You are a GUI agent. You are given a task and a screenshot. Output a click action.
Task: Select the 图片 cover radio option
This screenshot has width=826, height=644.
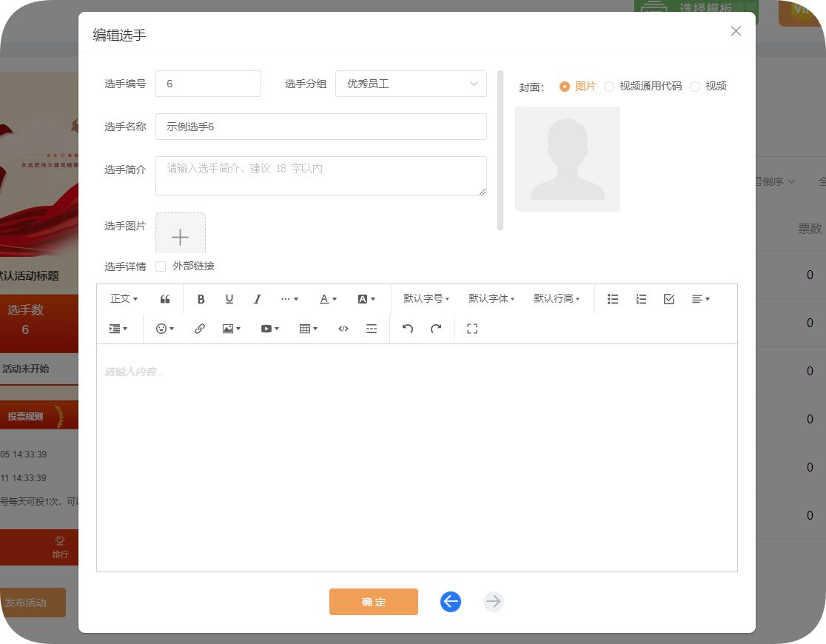[x=565, y=87]
